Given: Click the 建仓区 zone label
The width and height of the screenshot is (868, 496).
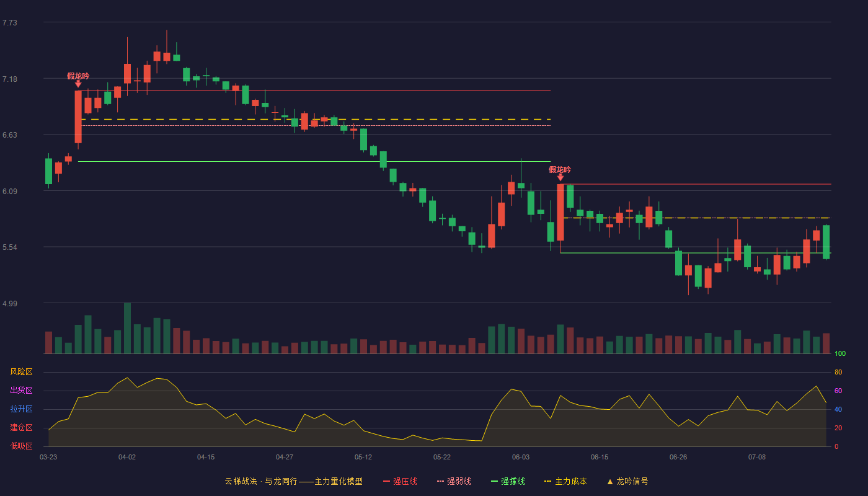Looking at the screenshot, I should (21, 428).
